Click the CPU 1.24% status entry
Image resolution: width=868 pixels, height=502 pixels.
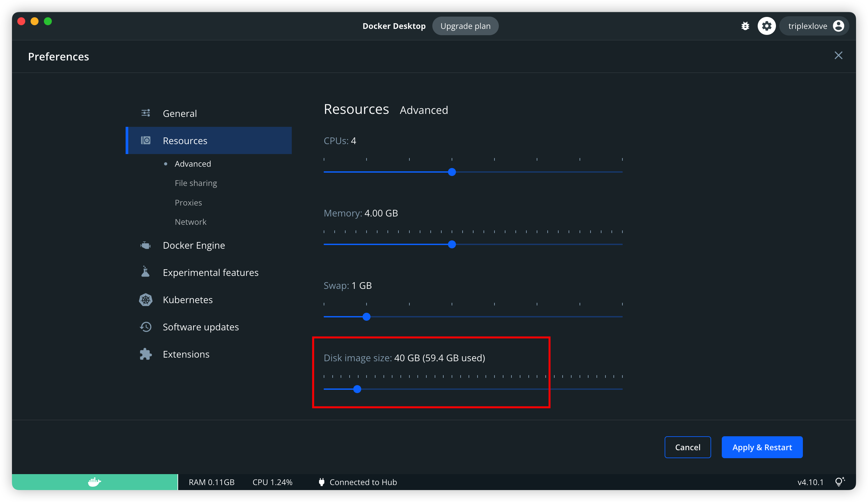(272, 482)
